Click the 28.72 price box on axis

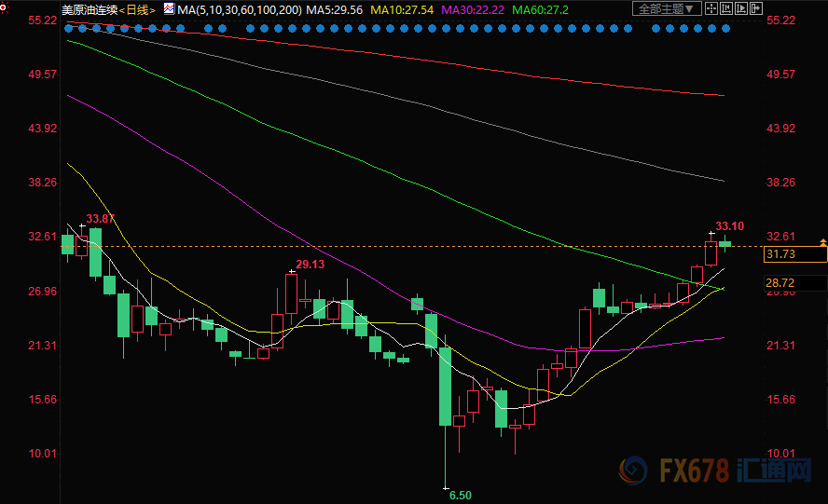click(x=794, y=282)
